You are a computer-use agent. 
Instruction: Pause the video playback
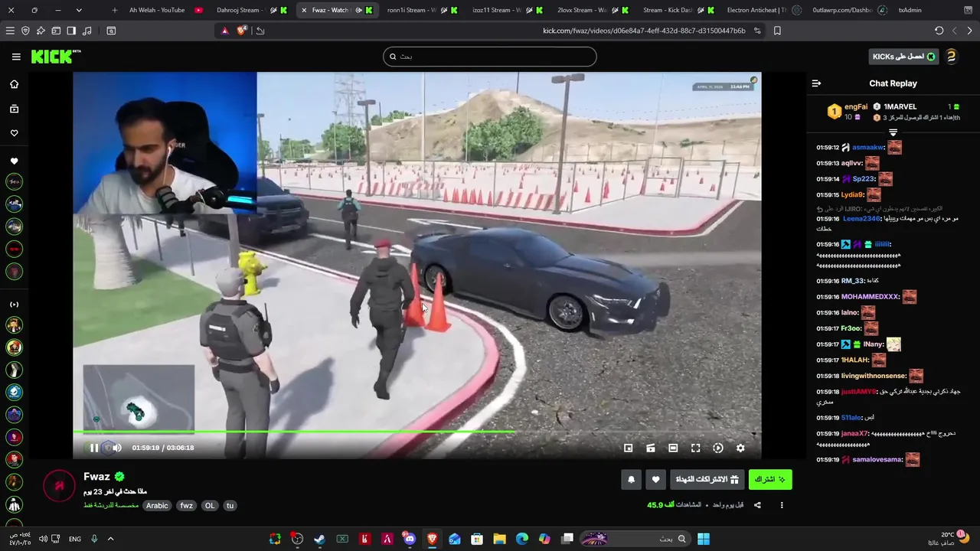94,448
